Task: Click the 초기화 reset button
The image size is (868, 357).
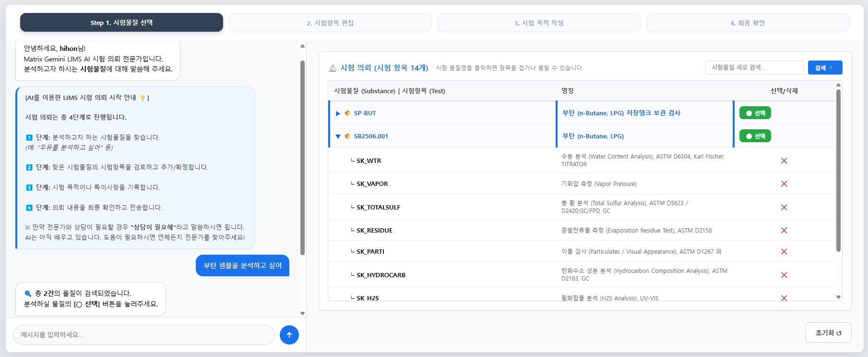Action: pos(829,332)
